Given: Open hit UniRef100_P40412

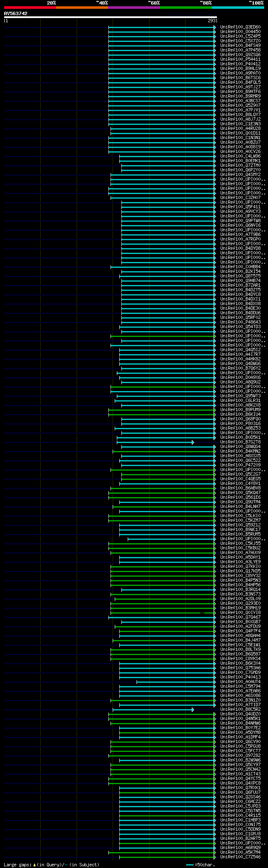Looking at the screenshot, I should (240, 64).
